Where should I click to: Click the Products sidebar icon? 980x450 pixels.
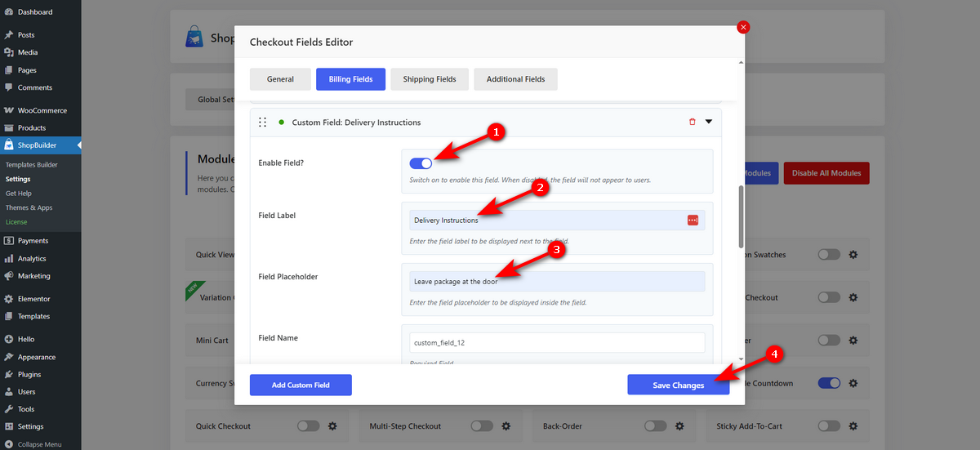(x=9, y=128)
